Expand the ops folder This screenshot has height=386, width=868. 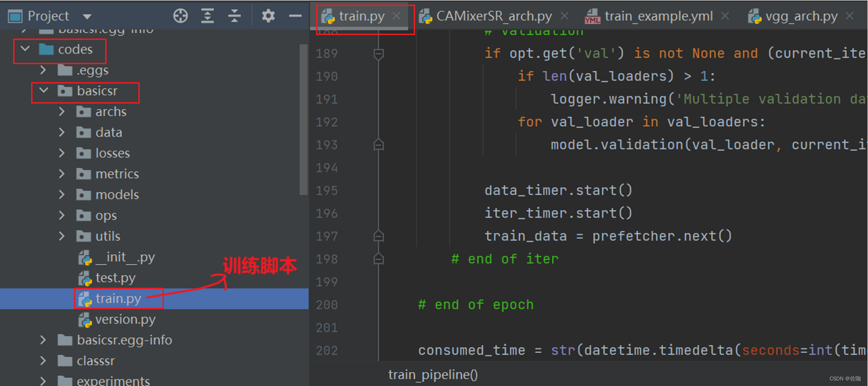[62, 216]
